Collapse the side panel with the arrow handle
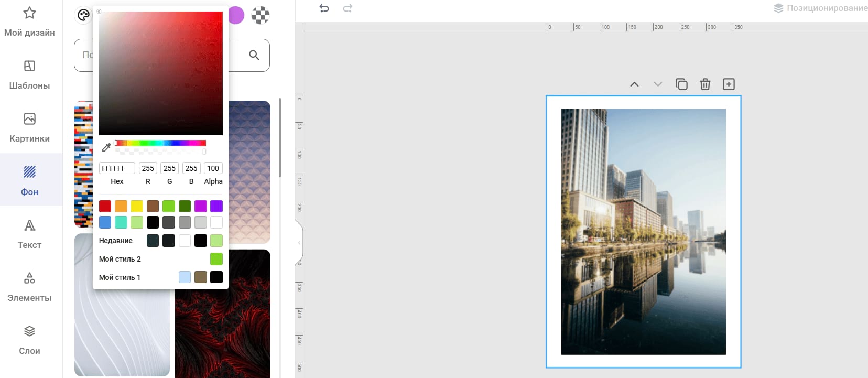This screenshot has height=378, width=868. pyautogui.click(x=299, y=243)
